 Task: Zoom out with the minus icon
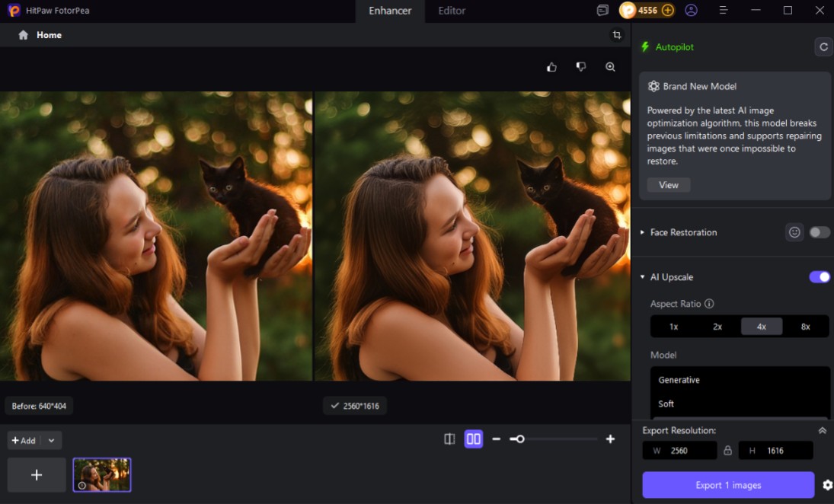(497, 439)
